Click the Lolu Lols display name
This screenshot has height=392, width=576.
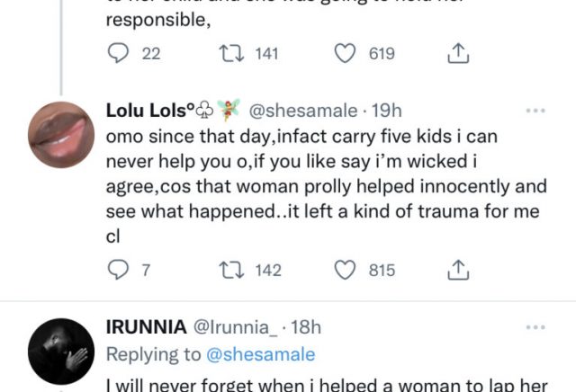(147, 111)
